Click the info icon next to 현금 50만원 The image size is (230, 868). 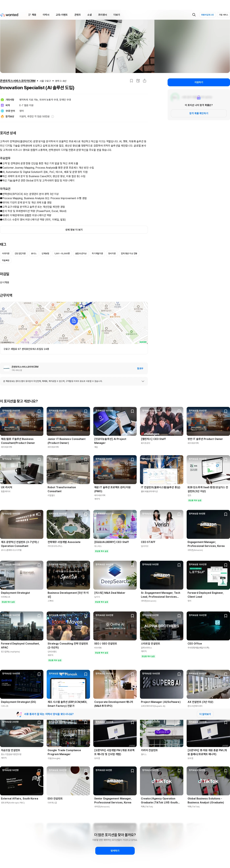tap(53, 117)
